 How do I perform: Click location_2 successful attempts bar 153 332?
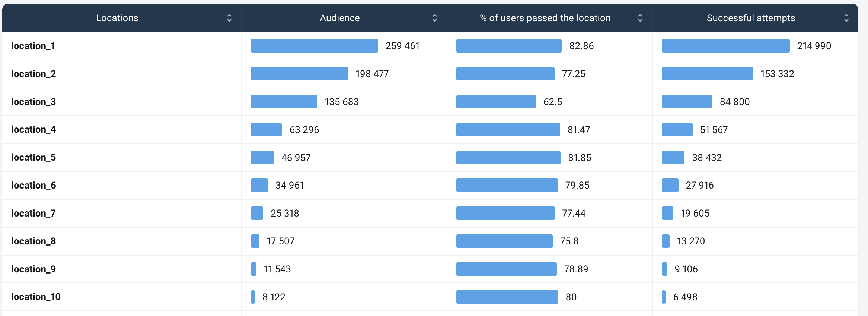tap(707, 74)
